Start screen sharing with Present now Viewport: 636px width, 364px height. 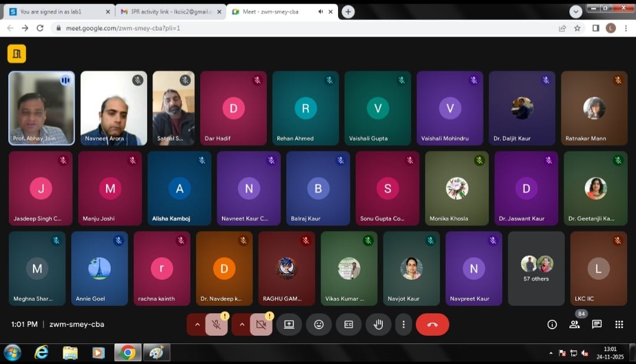289,325
